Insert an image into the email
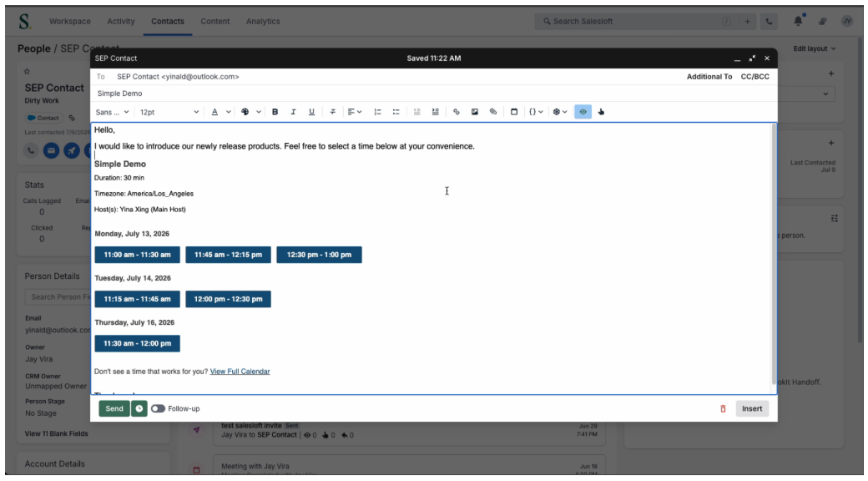Image resolution: width=868 pixels, height=481 pixels. 474,112
